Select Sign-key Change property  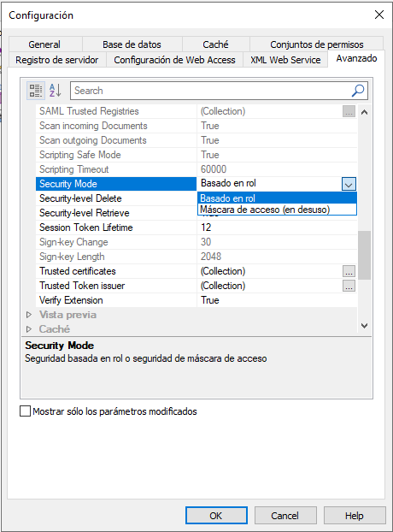click(x=116, y=242)
